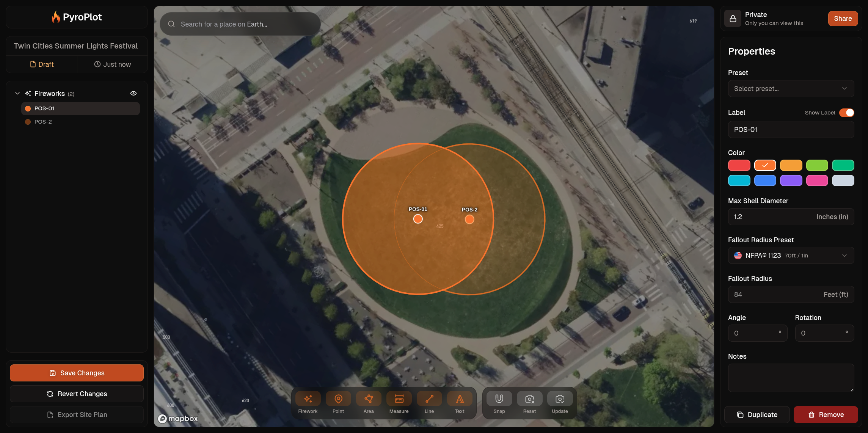Click the Draft status tab

42,64
